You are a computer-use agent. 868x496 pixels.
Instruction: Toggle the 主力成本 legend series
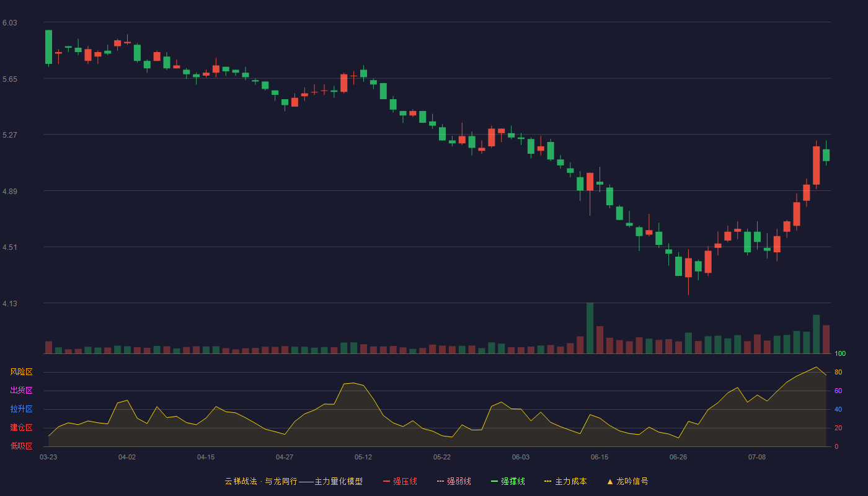tap(565, 481)
